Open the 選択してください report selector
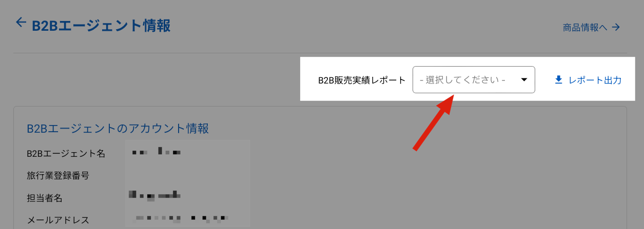Viewport: 644px width, 229px height. pos(474,80)
